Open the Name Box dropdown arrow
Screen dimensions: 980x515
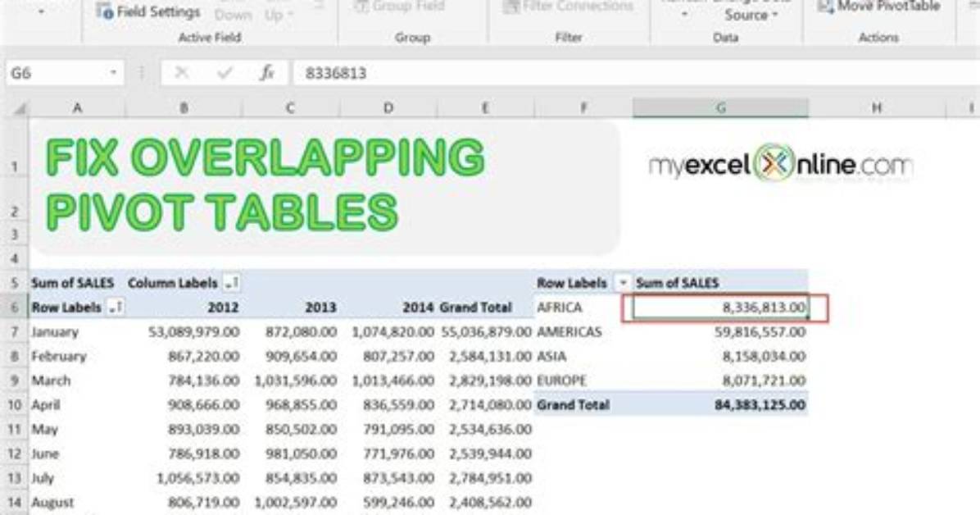(x=113, y=73)
